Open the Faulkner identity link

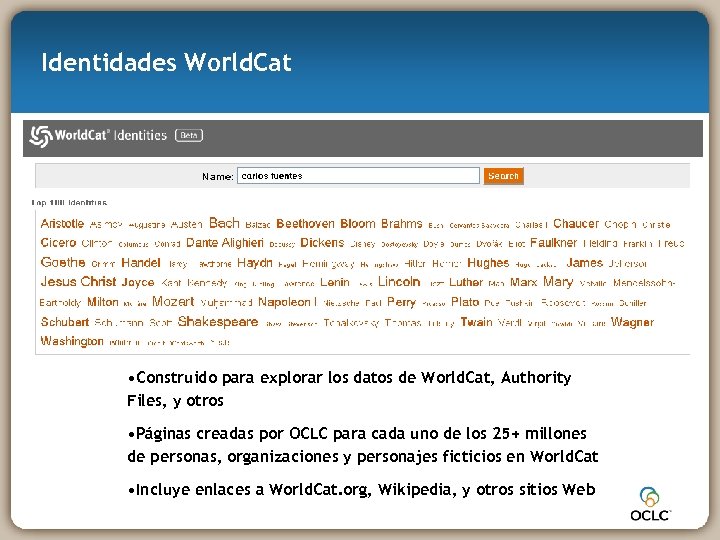click(553, 242)
